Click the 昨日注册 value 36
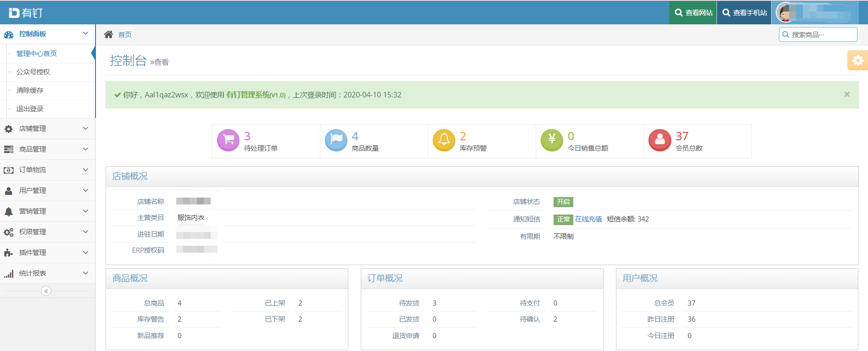 click(691, 319)
